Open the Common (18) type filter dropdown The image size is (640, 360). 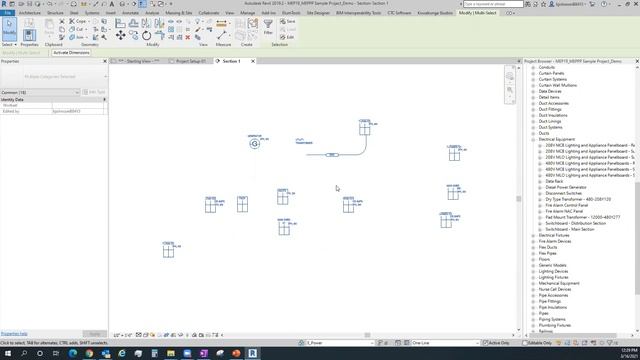pos(40,93)
